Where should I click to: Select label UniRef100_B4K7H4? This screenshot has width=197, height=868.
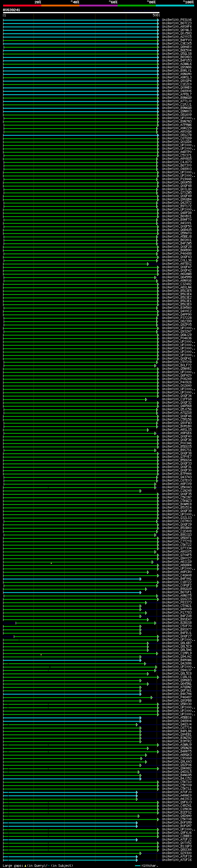click(x=177, y=694)
